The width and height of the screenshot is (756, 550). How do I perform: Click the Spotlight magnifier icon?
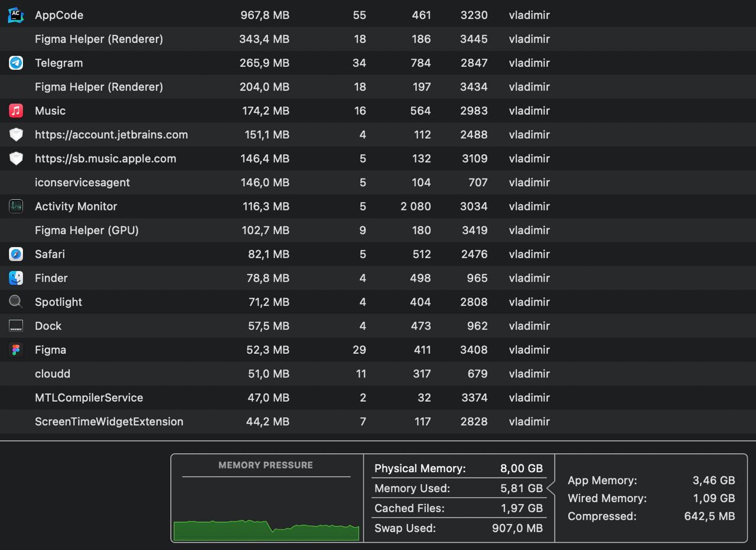tap(16, 302)
